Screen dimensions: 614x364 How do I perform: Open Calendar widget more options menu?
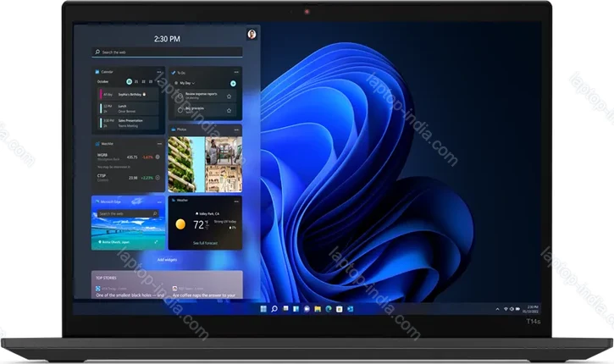point(158,73)
